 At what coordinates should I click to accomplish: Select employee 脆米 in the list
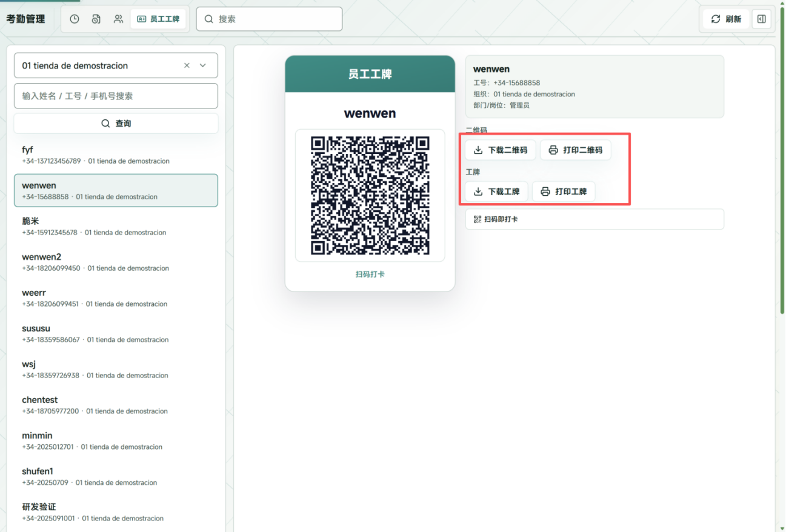point(116,226)
